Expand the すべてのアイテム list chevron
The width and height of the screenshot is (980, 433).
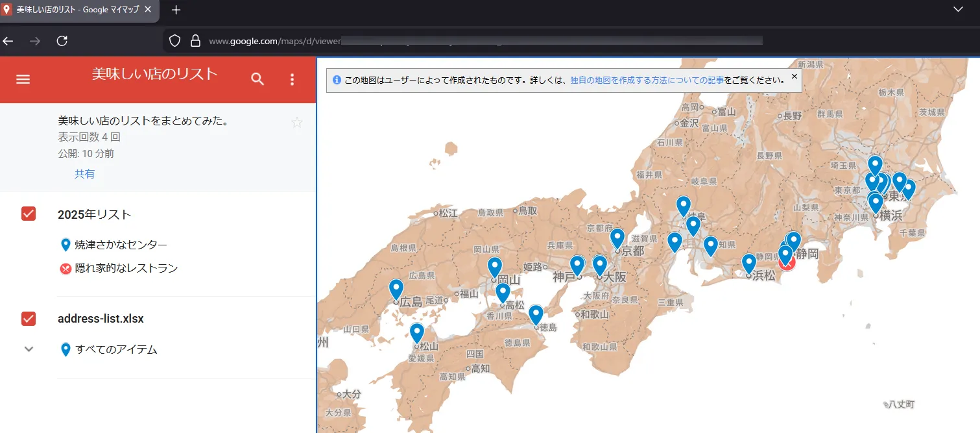29,349
